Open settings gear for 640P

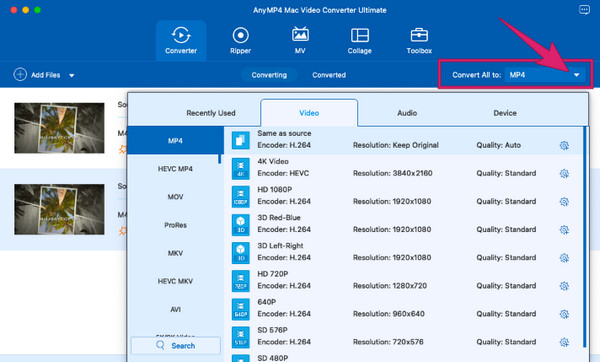tap(564, 314)
